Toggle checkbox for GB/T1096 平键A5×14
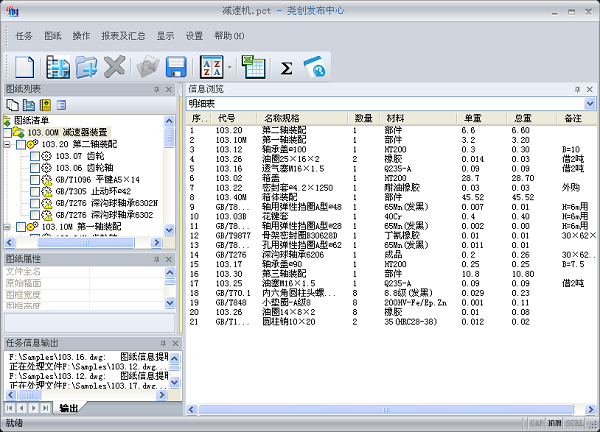Viewport: 600px width, 432px height. click(34, 179)
